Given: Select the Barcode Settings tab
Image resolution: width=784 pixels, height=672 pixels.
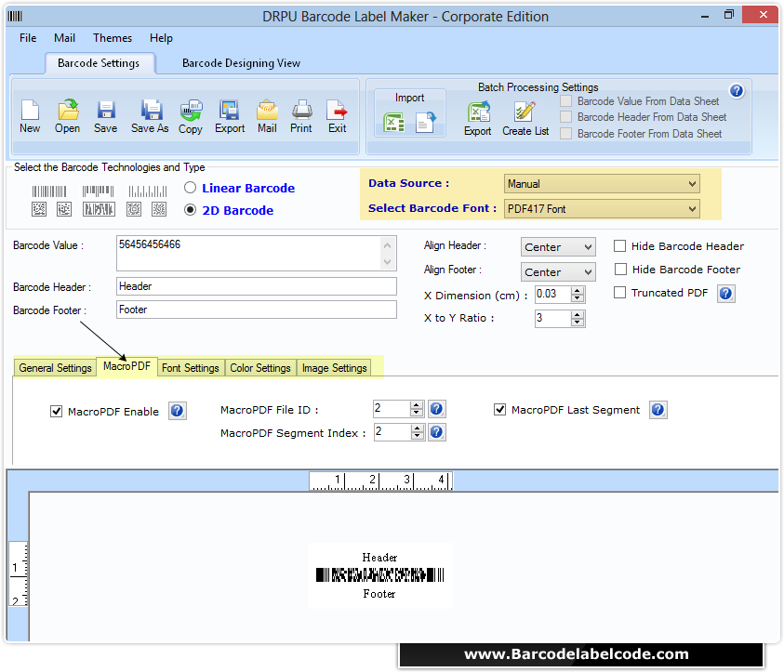Looking at the screenshot, I should click(99, 63).
